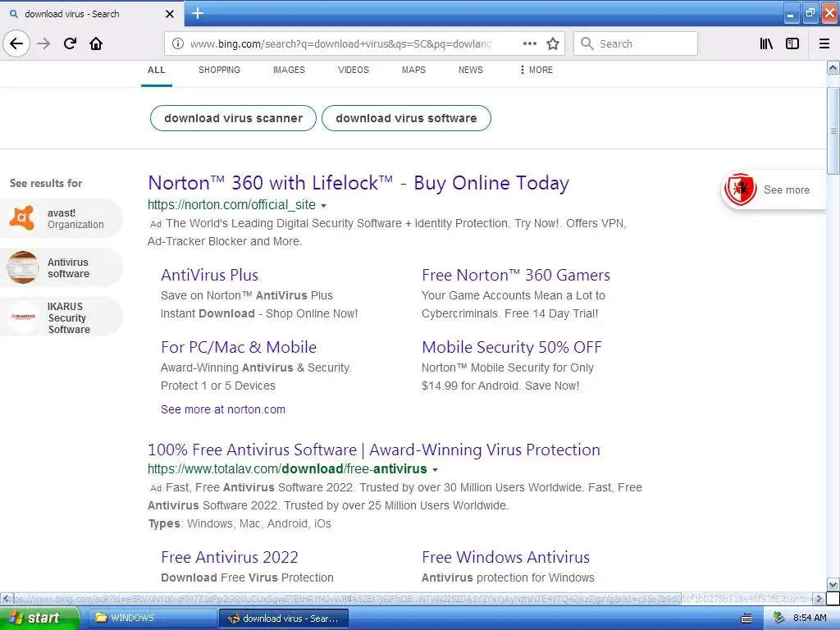This screenshot has width=840, height=630.
Task: Show site information icon in address bar
Action: coord(177,44)
